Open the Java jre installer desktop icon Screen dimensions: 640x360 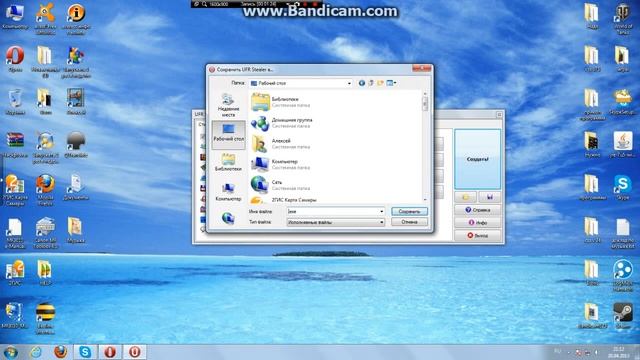(x=622, y=144)
